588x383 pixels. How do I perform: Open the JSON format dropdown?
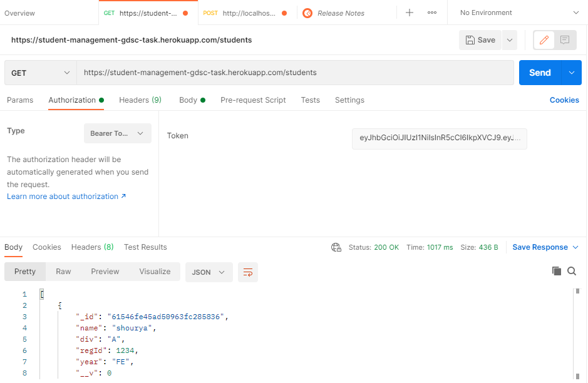[x=209, y=272]
